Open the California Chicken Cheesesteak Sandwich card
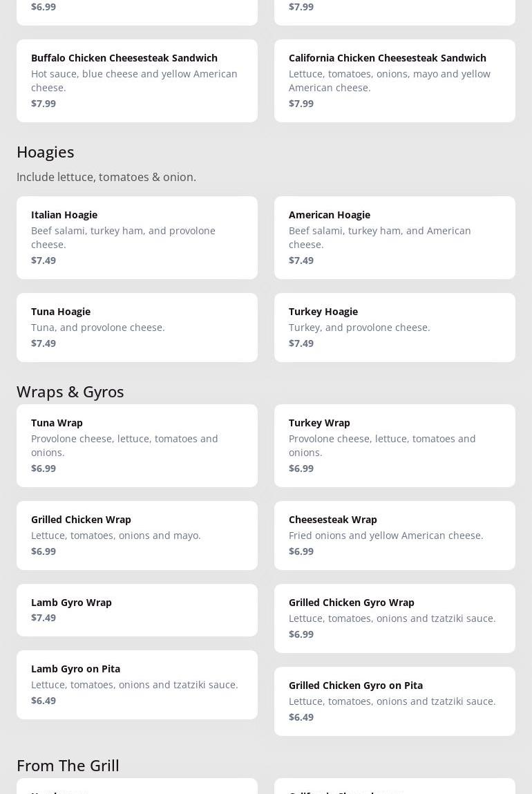 coord(395,81)
